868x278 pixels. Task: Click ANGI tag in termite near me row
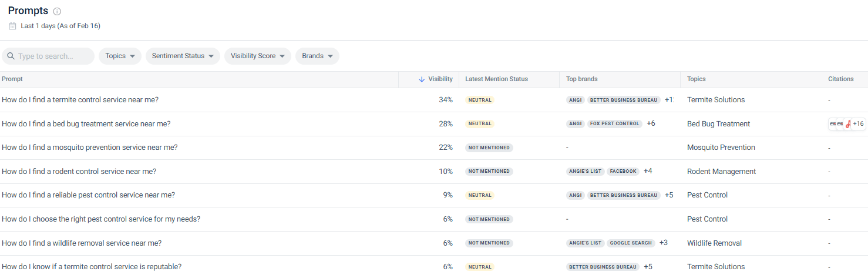click(x=576, y=100)
